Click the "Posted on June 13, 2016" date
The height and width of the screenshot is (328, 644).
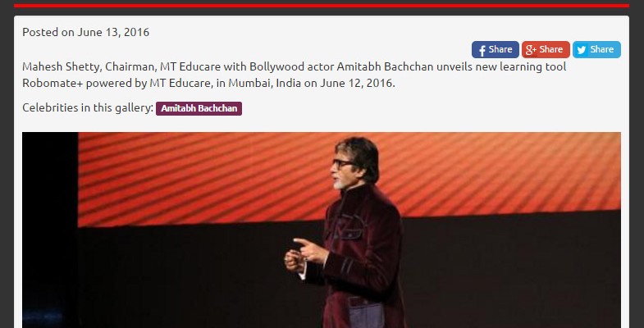pyautogui.click(x=86, y=32)
